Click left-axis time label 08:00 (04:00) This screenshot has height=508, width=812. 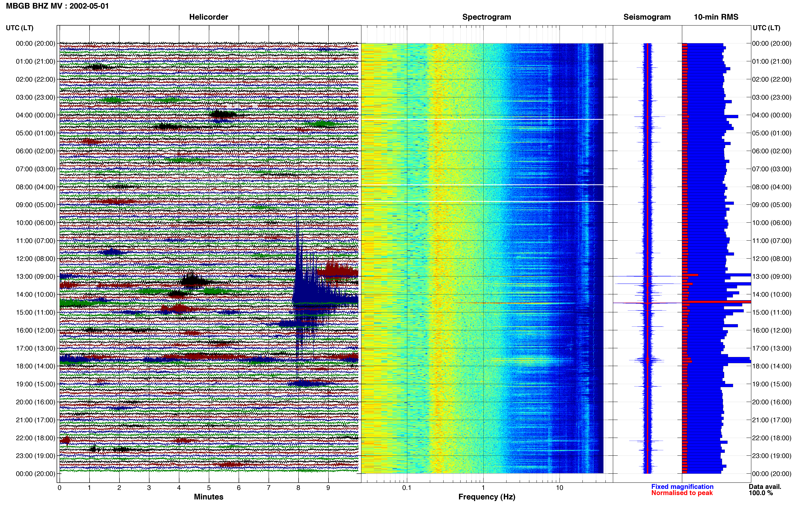point(36,187)
